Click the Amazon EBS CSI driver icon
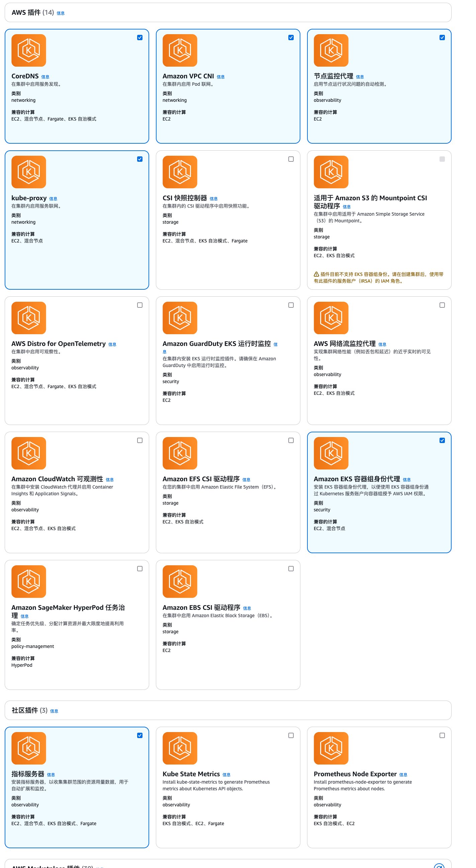This screenshot has width=476, height=868. coord(180,581)
